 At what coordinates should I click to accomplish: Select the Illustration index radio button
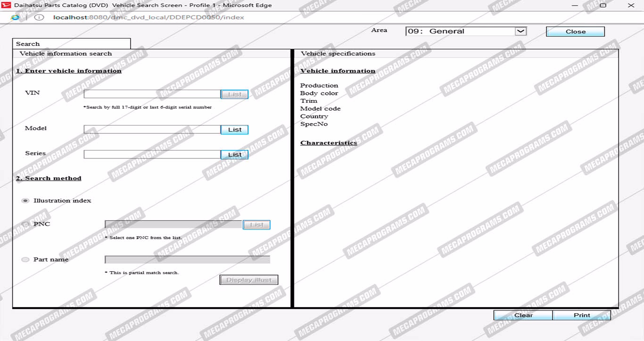point(25,201)
